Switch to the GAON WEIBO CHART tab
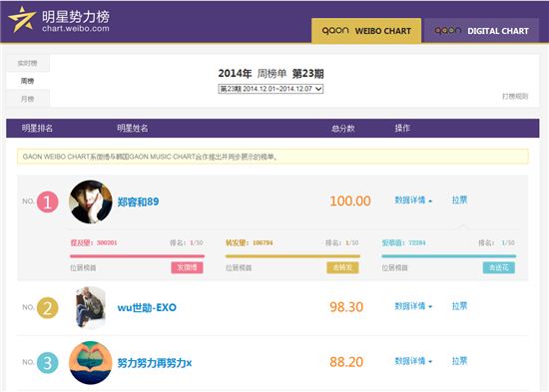The width and height of the screenshot is (549, 392). click(x=366, y=31)
